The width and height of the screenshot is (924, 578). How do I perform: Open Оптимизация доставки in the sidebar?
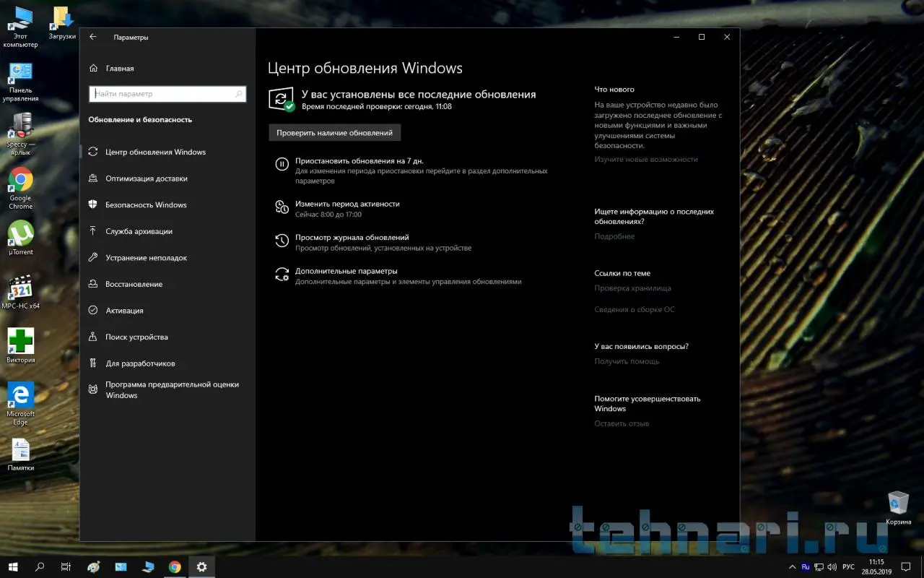[167, 178]
